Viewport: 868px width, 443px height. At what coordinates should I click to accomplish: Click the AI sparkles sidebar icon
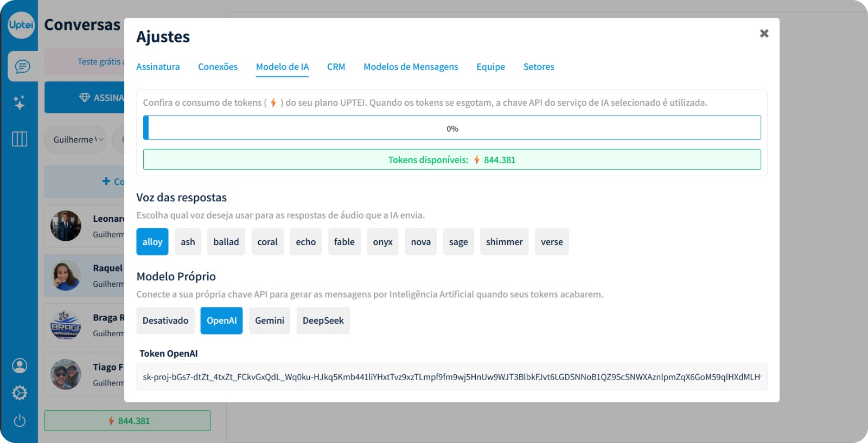coord(20,102)
